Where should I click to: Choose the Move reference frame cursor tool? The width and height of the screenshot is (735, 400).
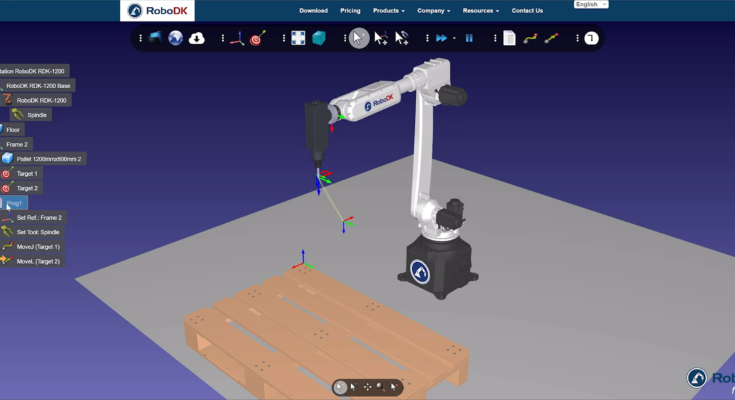click(x=381, y=38)
